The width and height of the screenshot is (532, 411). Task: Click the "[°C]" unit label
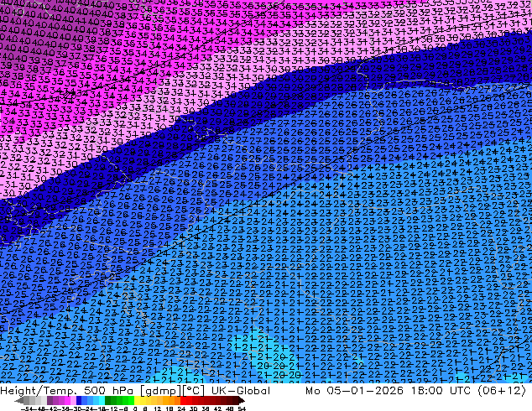(193, 391)
